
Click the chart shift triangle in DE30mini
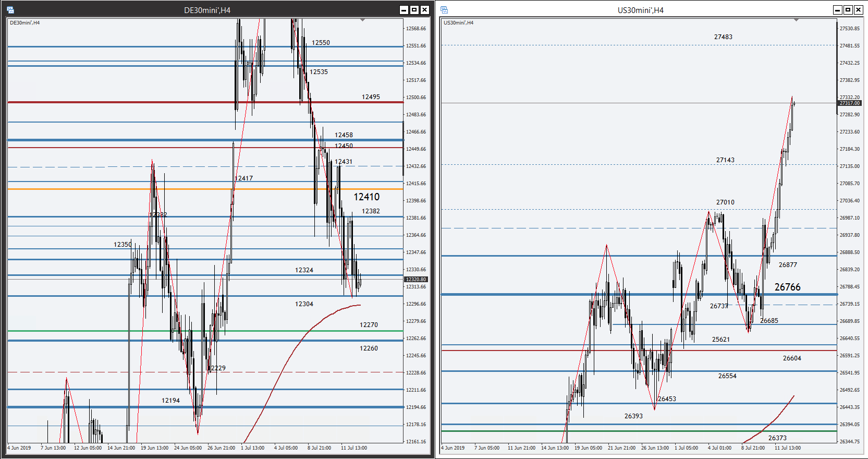pos(362,20)
